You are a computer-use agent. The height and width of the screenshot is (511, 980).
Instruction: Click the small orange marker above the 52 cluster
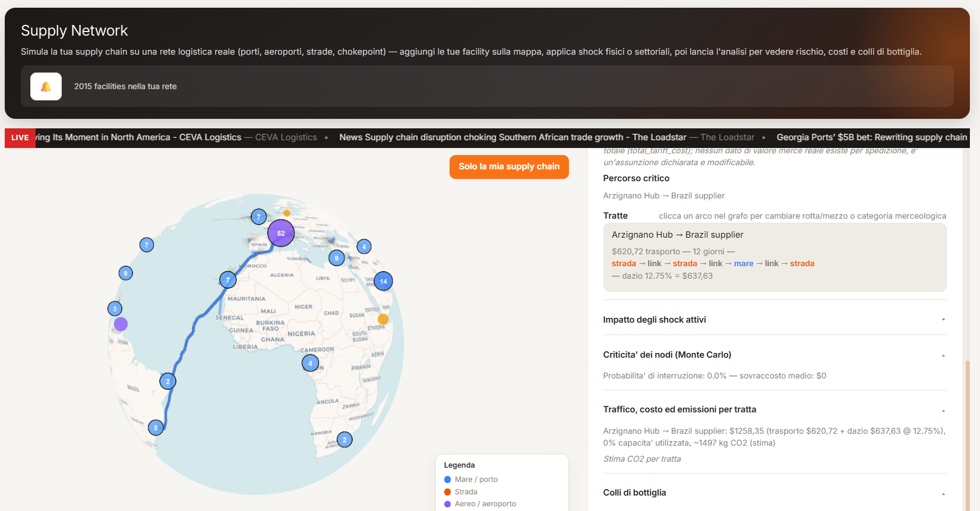(287, 213)
